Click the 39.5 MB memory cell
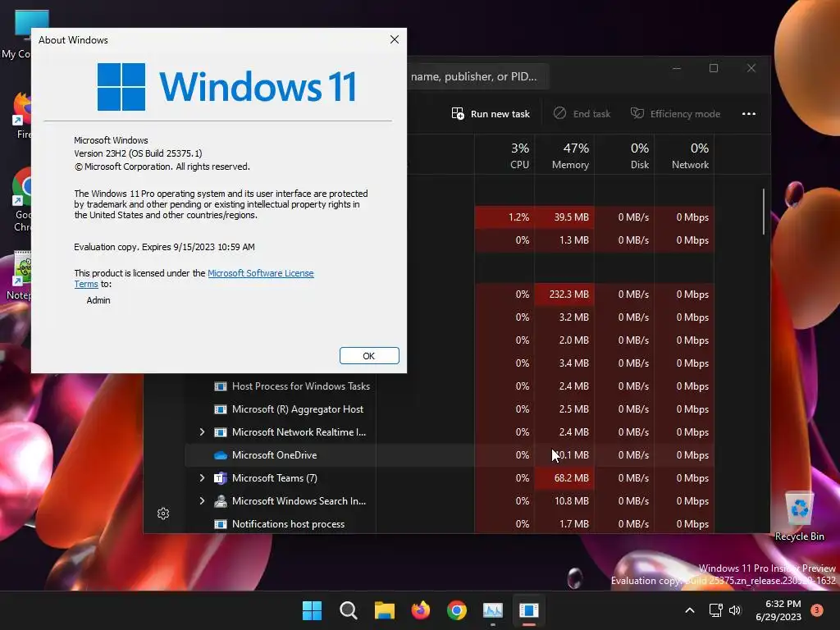The width and height of the screenshot is (840, 630). point(564,217)
